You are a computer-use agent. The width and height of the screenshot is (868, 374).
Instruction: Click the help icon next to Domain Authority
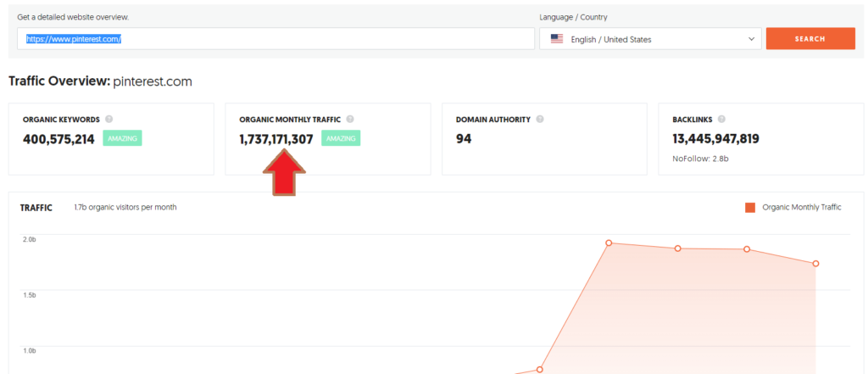point(540,119)
